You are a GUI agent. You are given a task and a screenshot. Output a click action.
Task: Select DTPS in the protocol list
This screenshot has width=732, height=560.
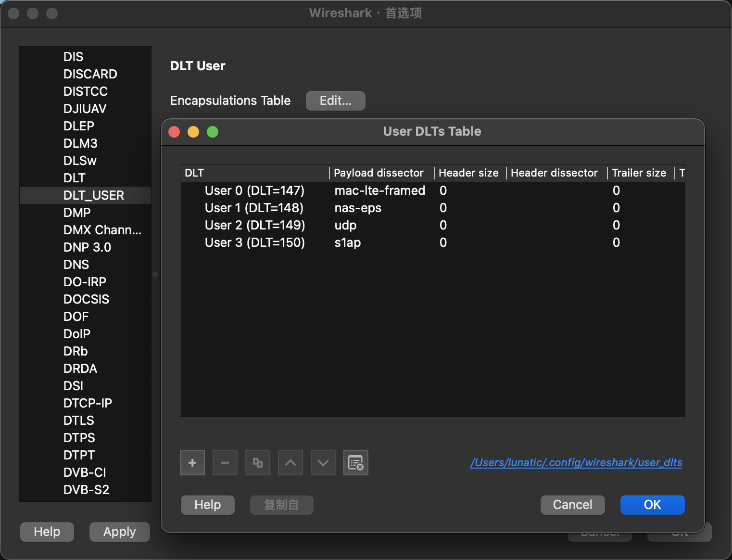pyautogui.click(x=86, y=438)
